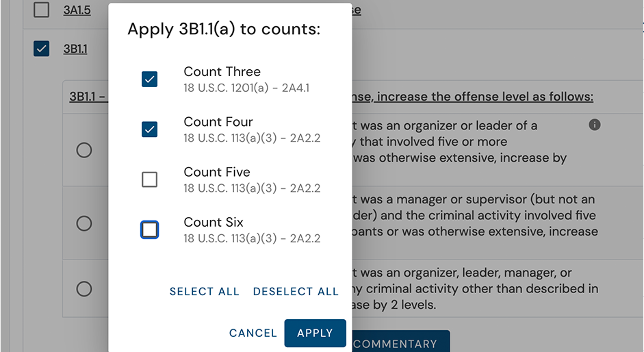Viewport: 644px width, 352px height.
Task: Tick the 3A1.5 guideline checkbox
Action: [x=42, y=10]
